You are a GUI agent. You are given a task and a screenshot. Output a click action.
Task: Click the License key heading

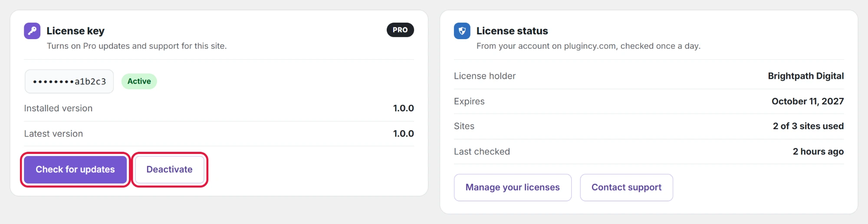(x=76, y=31)
